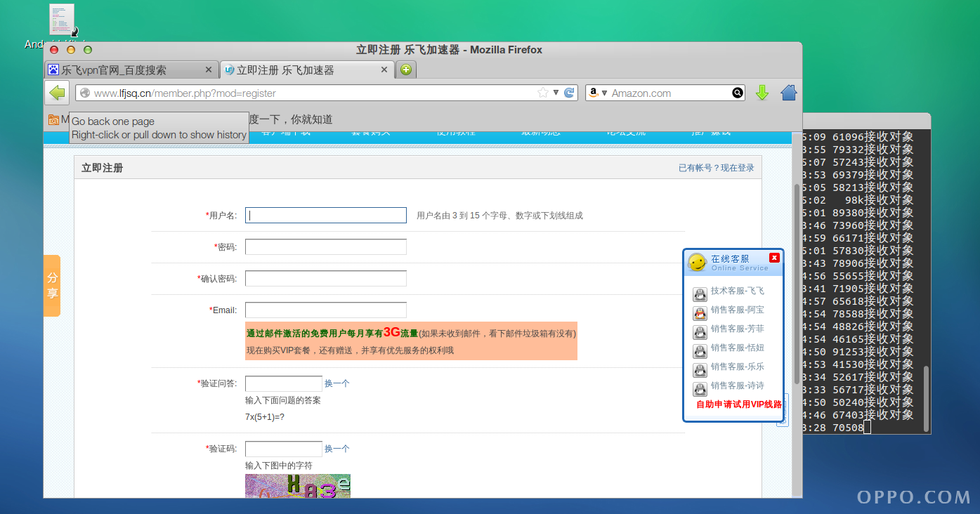Screen dimensions: 980x514
Task: Click the smiley Online Service icon
Action: [698, 263]
